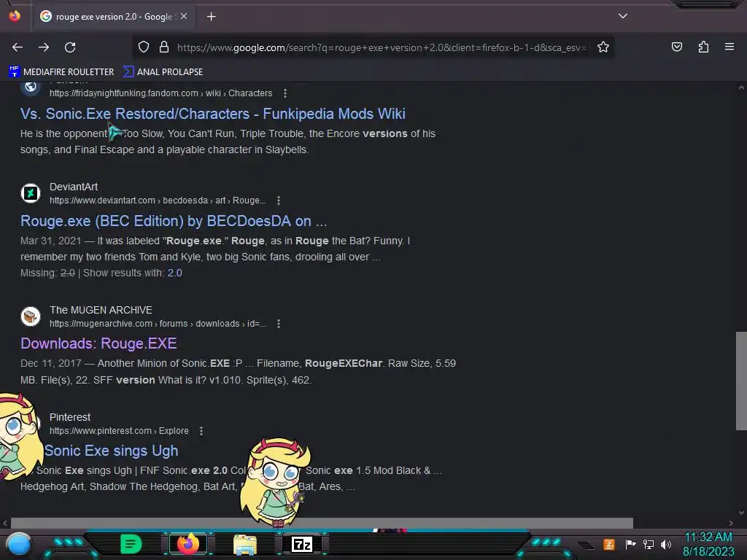The height and width of the screenshot is (560, 747).
Task: Open more options for Fandom result
Action: tap(285, 93)
